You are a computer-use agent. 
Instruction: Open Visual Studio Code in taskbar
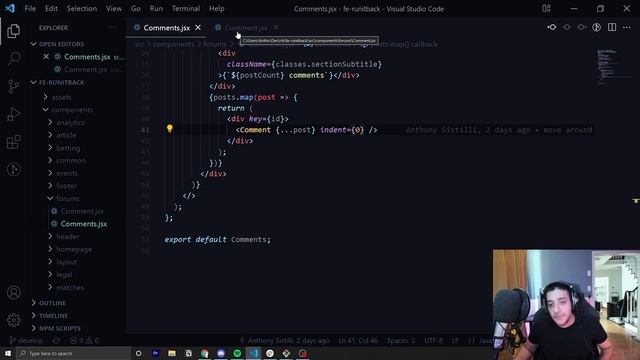tap(253, 353)
